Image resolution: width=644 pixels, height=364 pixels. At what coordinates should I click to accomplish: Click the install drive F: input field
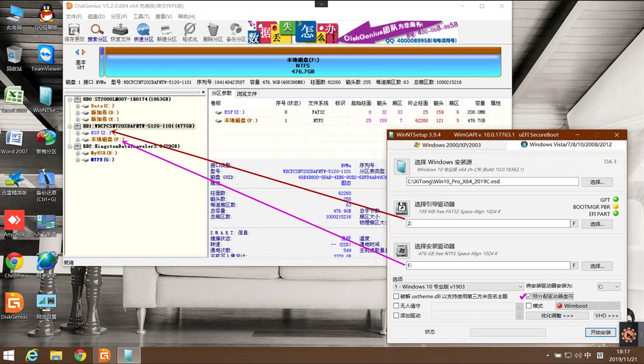click(x=488, y=266)
